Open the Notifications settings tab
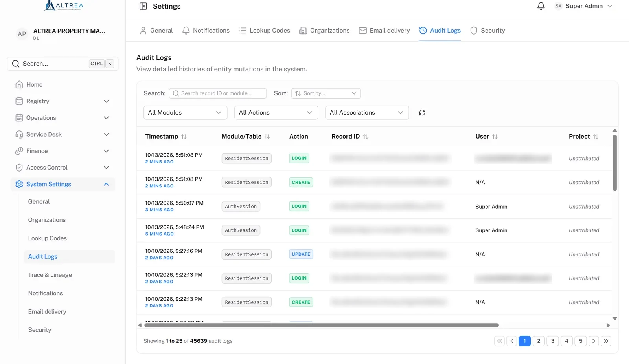This screenshot has width=629, height=364. click(206, 31)
